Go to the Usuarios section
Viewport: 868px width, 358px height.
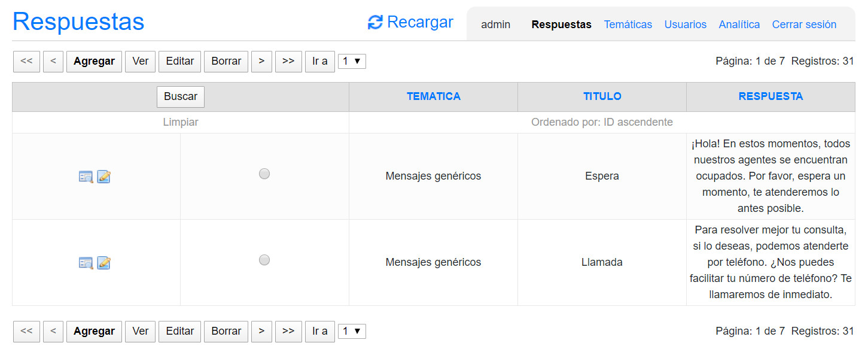coord(685,25)
